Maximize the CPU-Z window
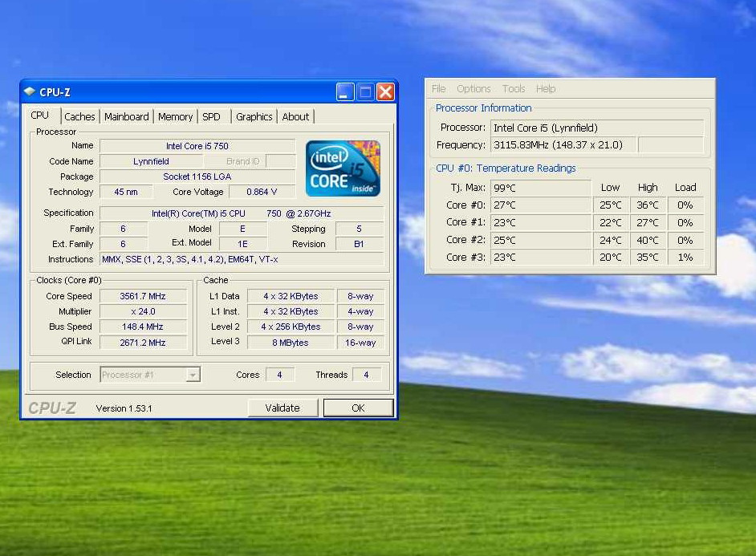Screen dimensions: 756x556 point(365,91)
